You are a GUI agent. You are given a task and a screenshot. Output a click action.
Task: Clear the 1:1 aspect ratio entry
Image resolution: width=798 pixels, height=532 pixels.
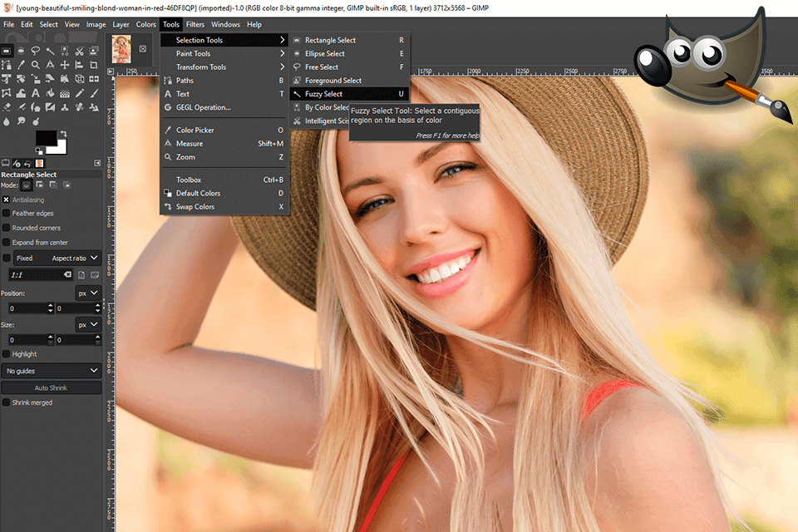tap(67, 274)
